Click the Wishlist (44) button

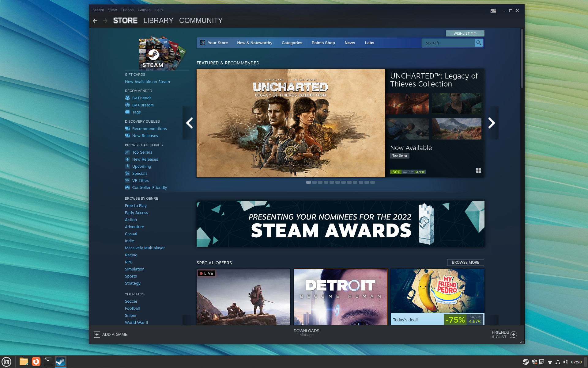tap(464, 33)
